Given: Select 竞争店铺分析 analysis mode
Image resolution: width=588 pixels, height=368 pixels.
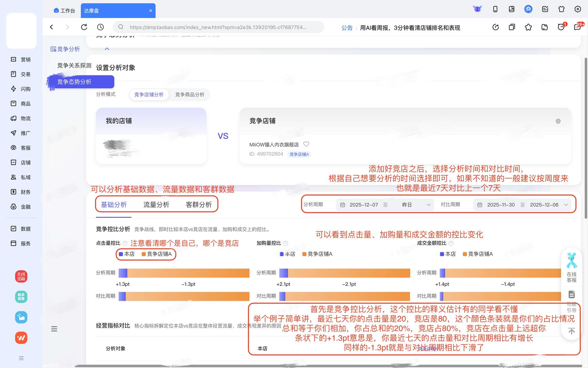Looking at the screenshot, I should pos(149,94).
